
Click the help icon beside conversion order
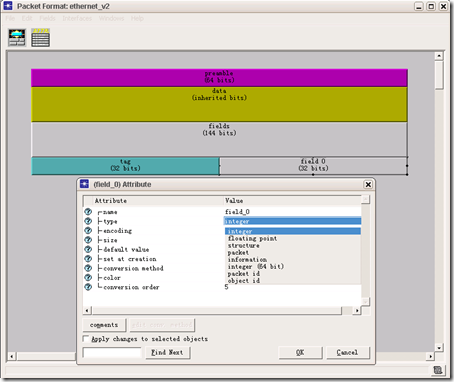coord(88,287)
